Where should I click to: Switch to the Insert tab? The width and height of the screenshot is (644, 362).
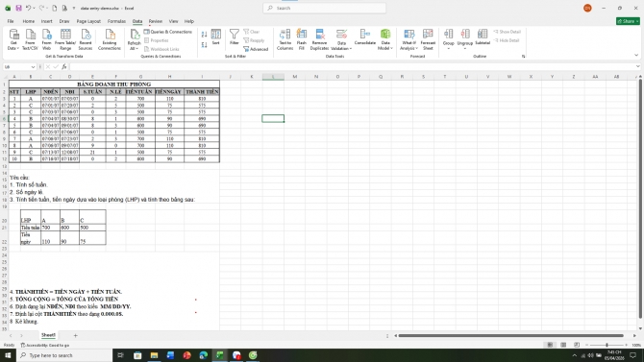[46, 21]
